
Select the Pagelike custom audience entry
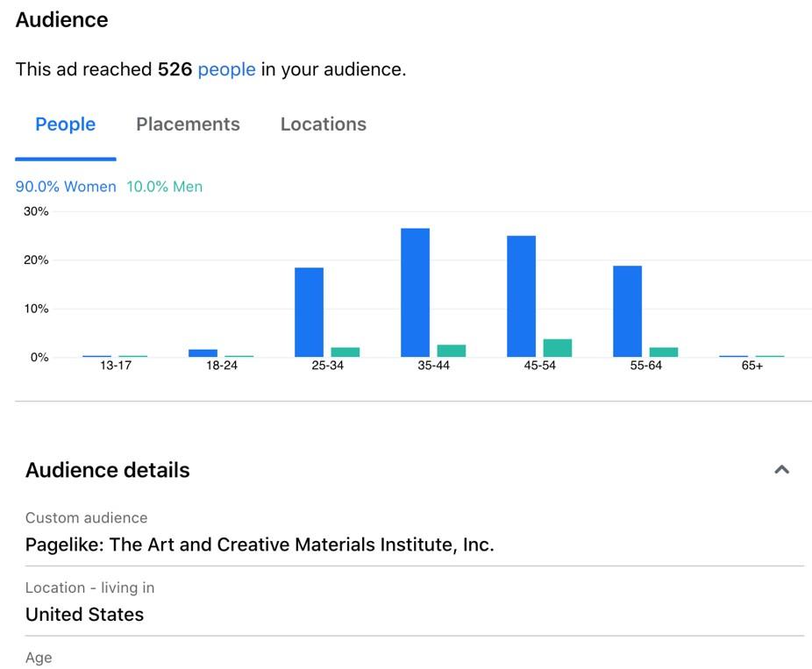click(x=260, y=544)
